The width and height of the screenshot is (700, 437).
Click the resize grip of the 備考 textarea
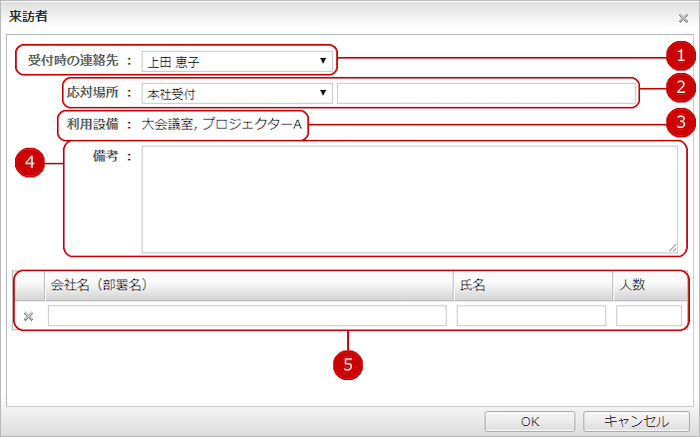tap(673, 247)
